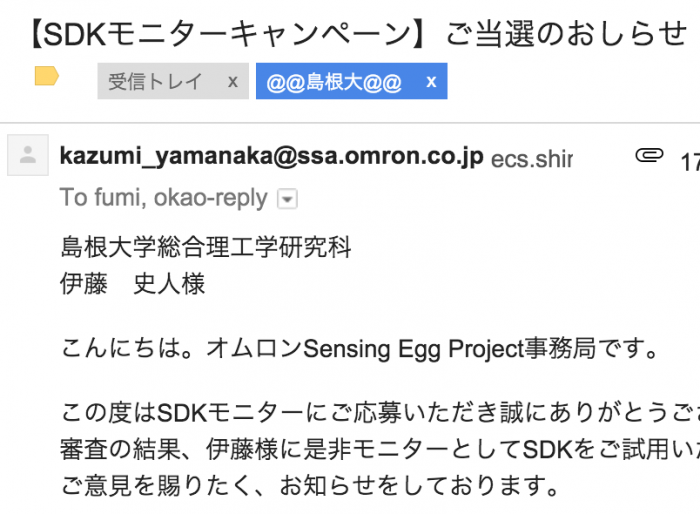This screenshot has width=700, height=514.
Task: Open the 受信トレイ label
Action: (155, 81)
